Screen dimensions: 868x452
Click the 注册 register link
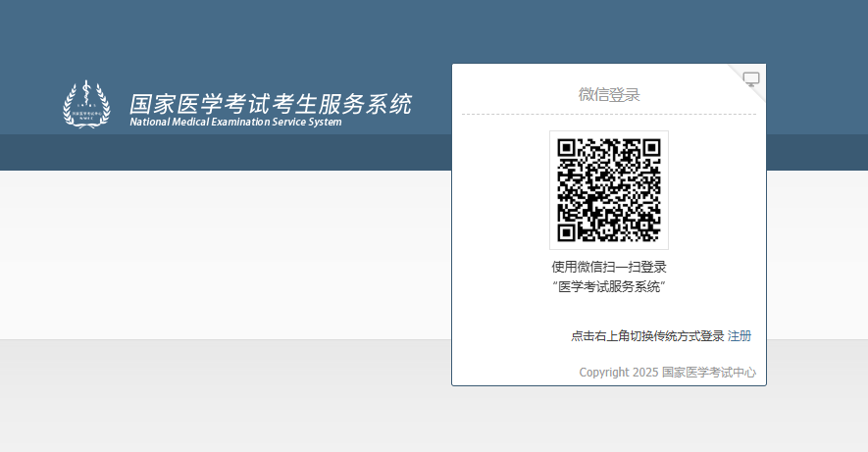[x=739, y=336]
